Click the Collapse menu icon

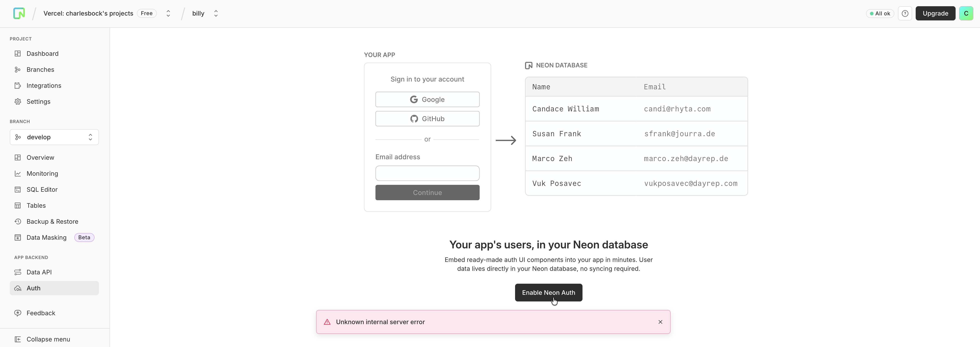coord(18,339)
